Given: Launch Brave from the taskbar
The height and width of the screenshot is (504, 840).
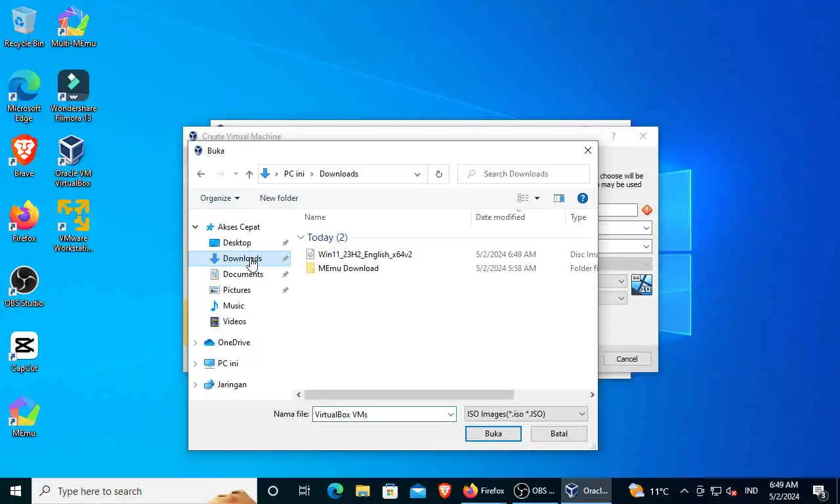Looking at the screenshot, I should pos(445,491).
